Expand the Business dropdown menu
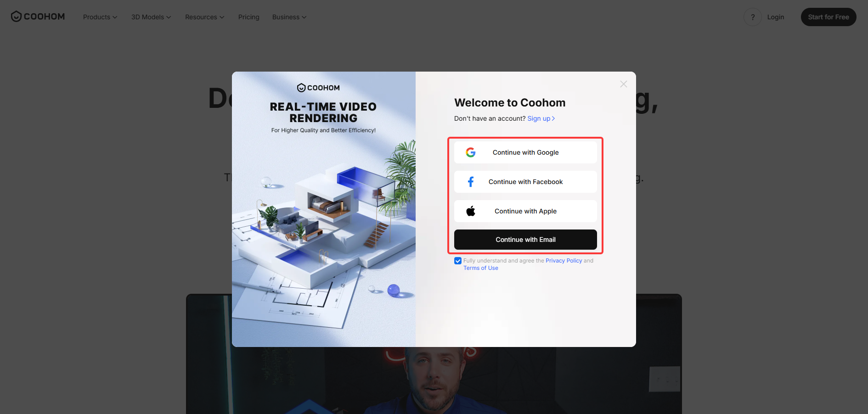The image size is (868, 414). click(x=289, y=17)
